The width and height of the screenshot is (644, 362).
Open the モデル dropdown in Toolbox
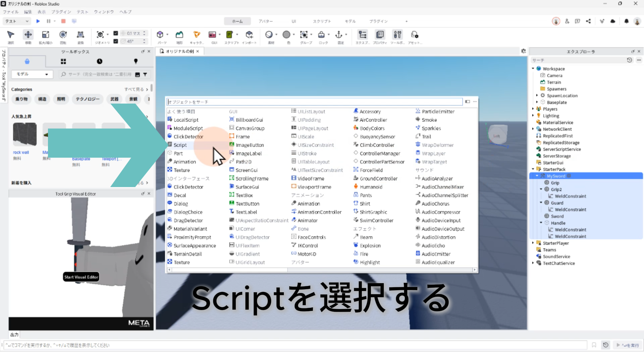tap(32, 74)
